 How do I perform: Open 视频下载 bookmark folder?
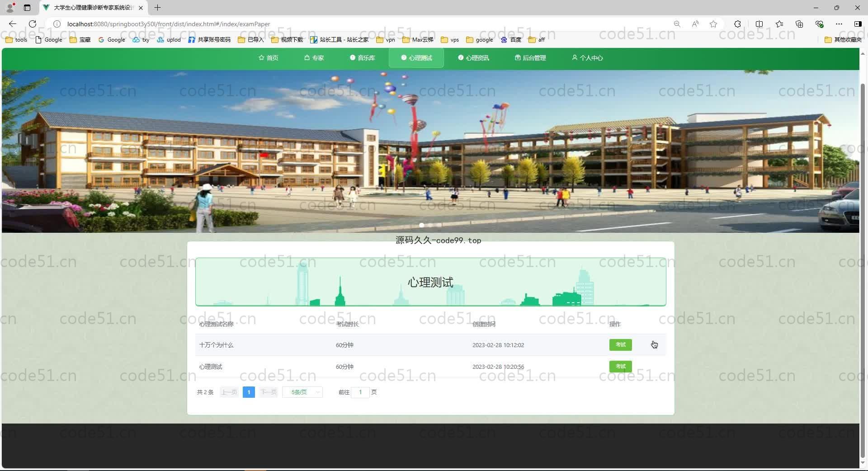287,40
